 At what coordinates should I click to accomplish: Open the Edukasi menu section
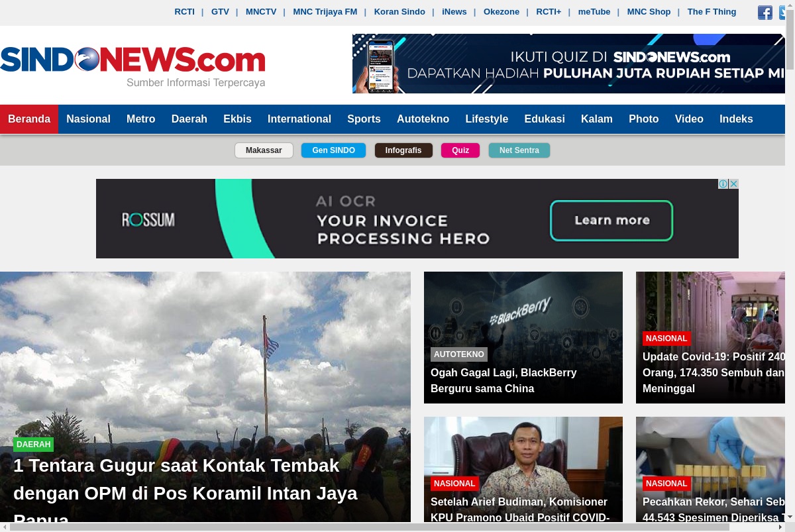[545, 119]
